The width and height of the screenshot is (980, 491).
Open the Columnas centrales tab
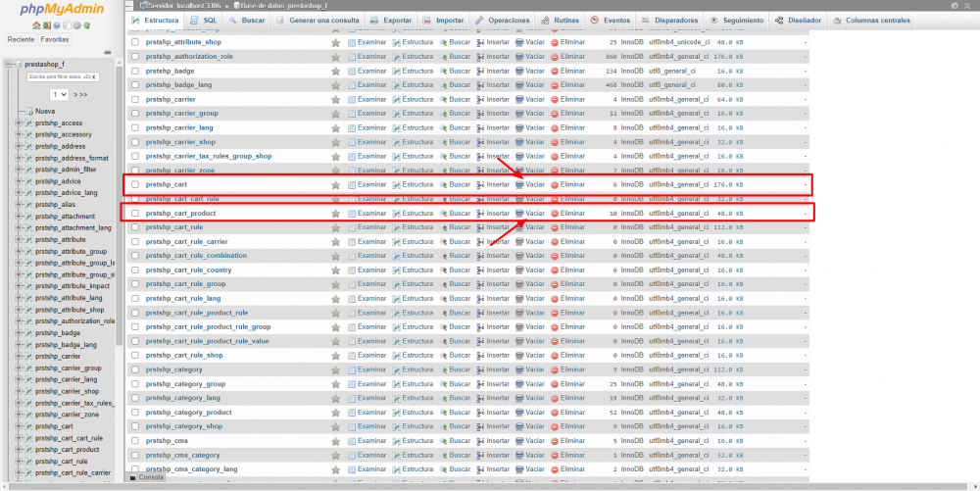(872, 21)
